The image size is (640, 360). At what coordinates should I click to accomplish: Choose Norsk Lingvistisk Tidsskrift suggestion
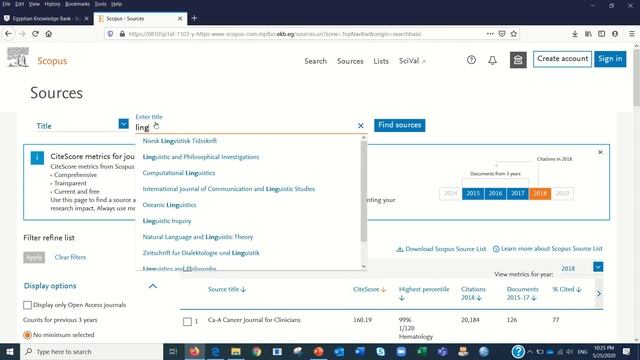pos(180,141)
